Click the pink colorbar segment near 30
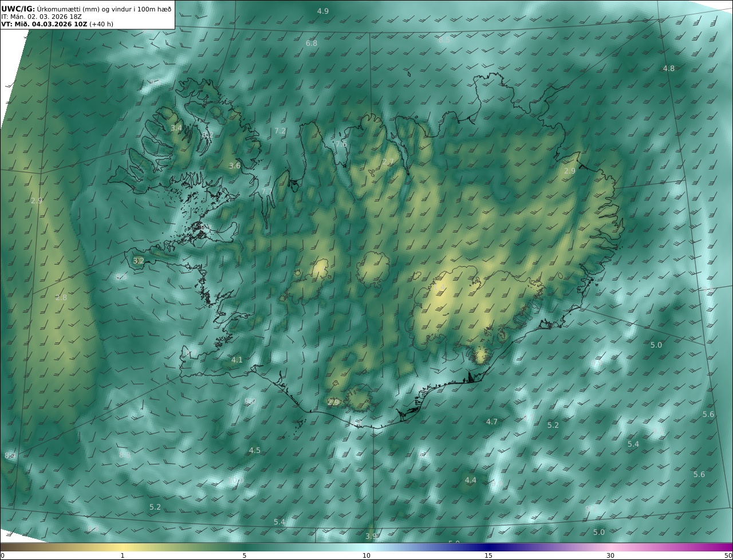This screenshot has width=733, height=560. [x=610, y=547]
